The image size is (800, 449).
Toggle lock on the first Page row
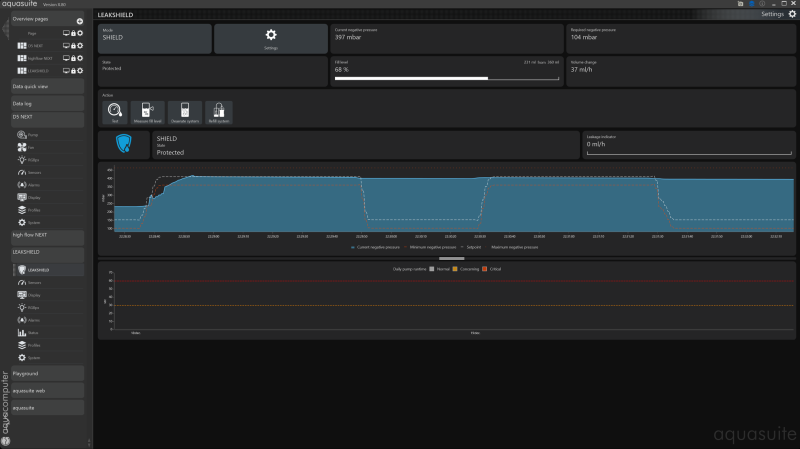click(73, 33)
